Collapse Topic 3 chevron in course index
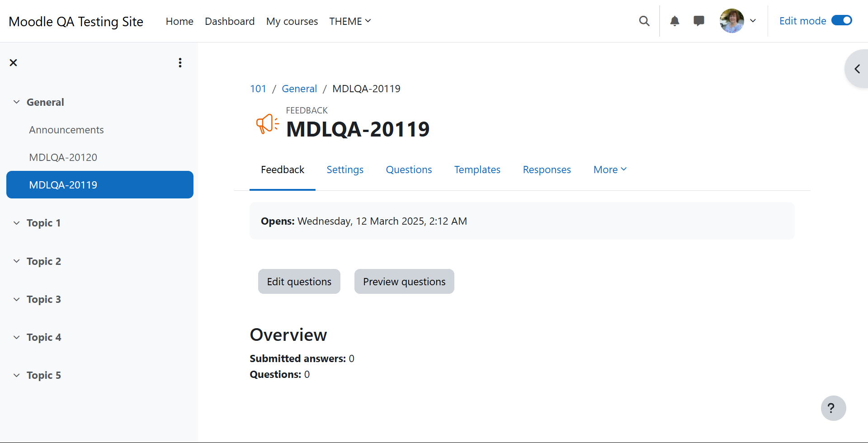Viewport: 868px width, 443px height. click(17, 299)
